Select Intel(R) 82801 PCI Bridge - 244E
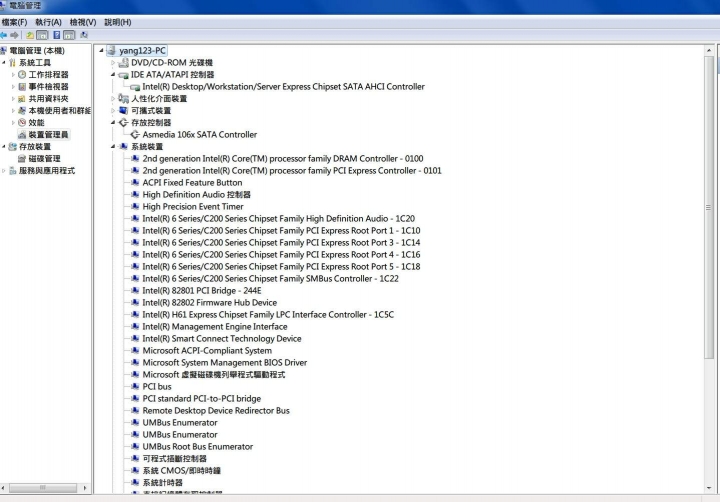 point(202,290)
